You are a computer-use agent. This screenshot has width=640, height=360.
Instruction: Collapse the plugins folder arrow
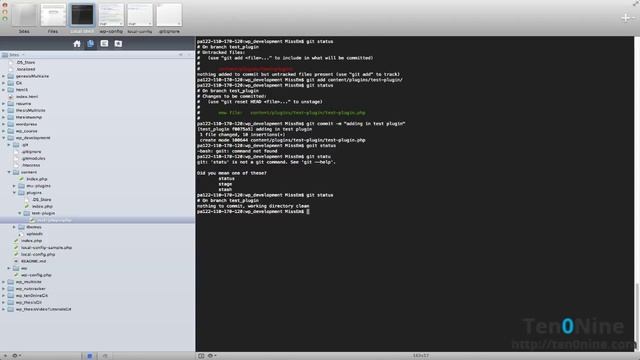point(14,193)
